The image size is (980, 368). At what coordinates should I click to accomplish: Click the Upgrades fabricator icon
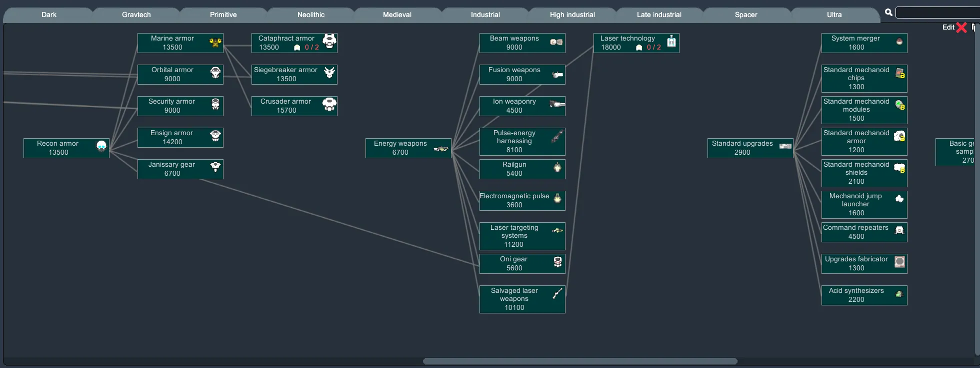899,262
